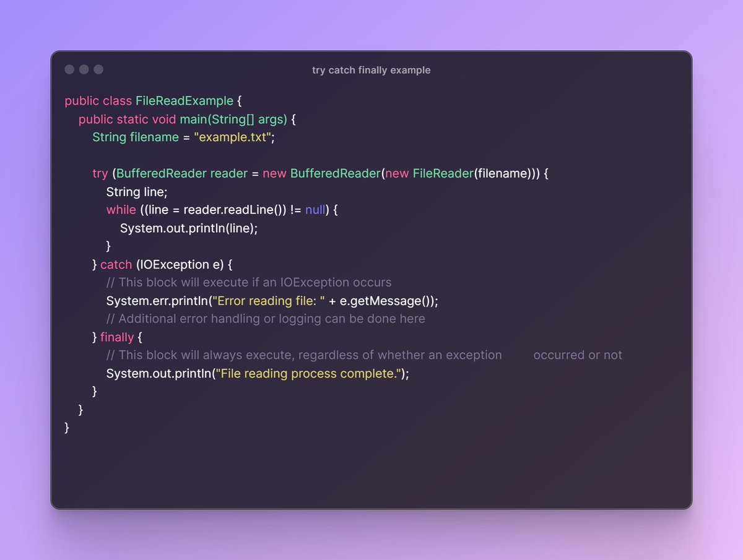
Task: Click the '} finally {' line
Action: coord(118,337)
